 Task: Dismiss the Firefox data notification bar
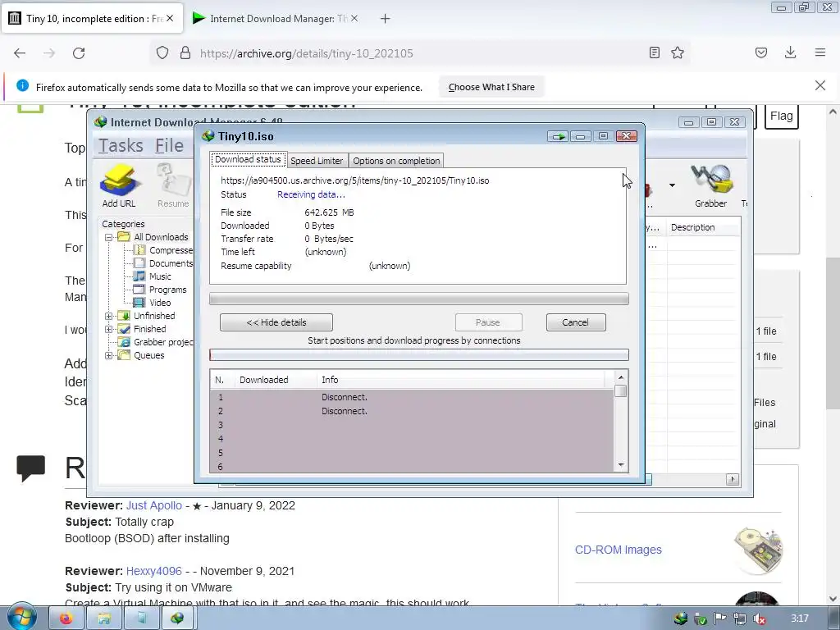[820, 85]
